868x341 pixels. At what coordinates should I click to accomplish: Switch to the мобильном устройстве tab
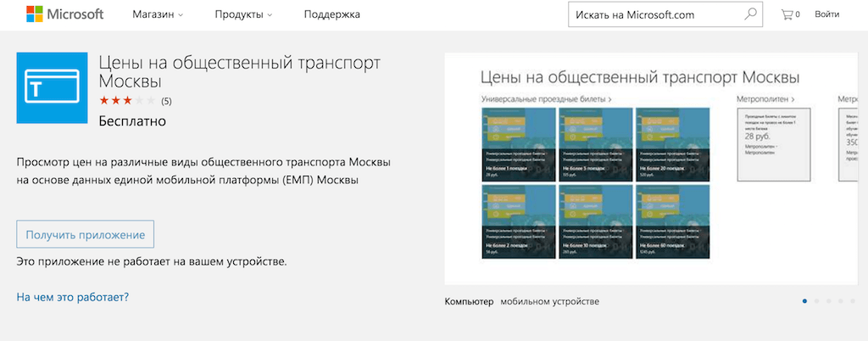549,301
